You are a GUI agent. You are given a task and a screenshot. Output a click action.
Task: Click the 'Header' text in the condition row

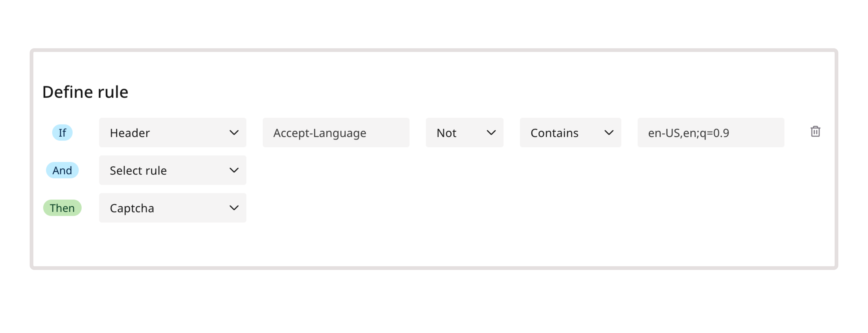point(130,133)
